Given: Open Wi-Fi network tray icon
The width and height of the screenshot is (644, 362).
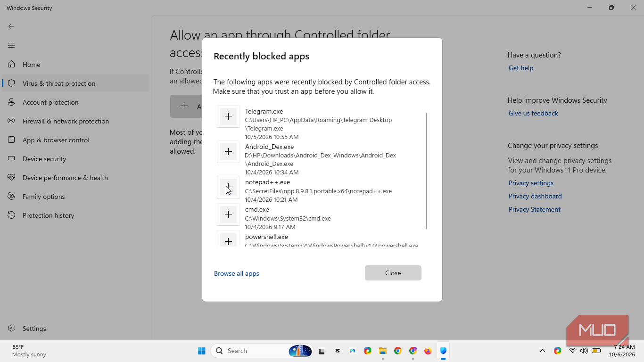Looking at the screenshot, I should 573,351.
